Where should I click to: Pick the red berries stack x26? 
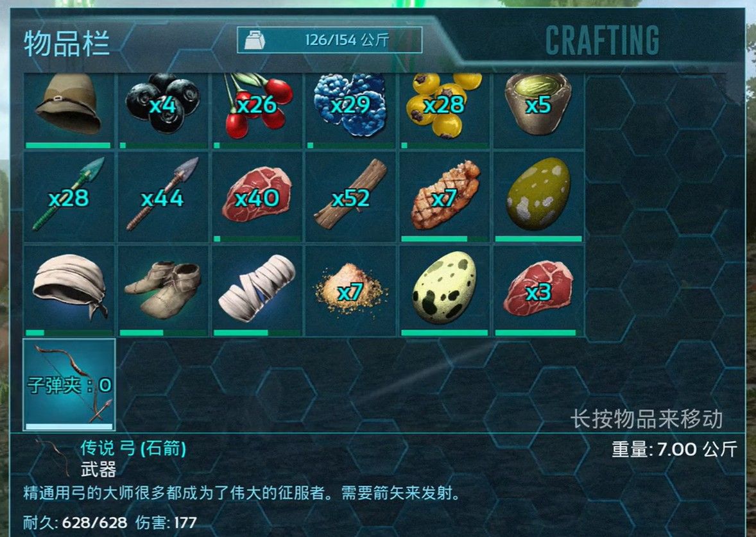pyautogui.click(x=257, y=111)
